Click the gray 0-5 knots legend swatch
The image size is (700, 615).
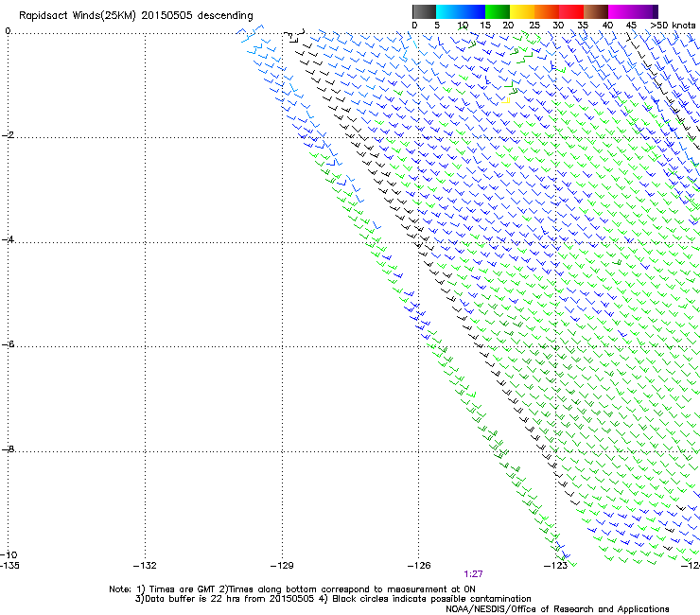pos(424,11)
